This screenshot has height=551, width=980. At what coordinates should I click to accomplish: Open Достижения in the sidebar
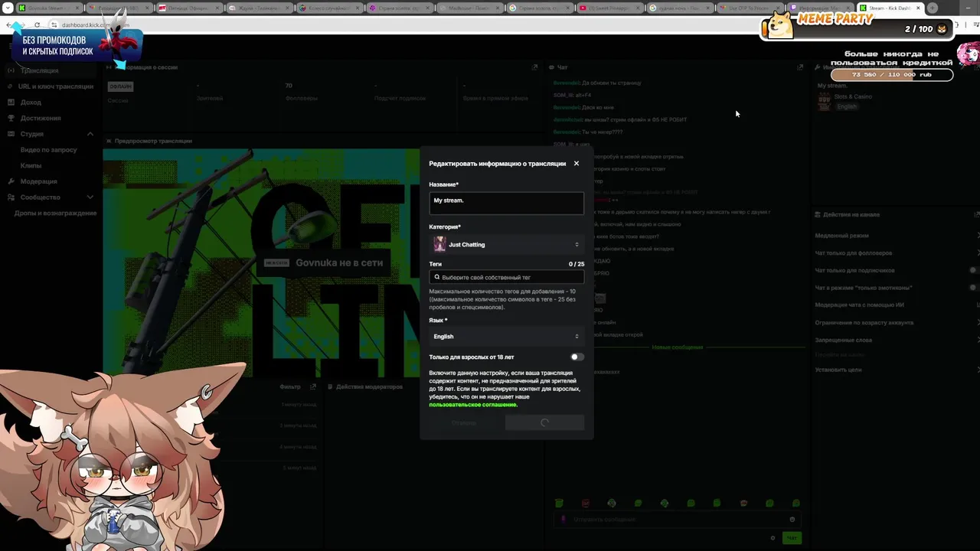click(41, 118)
